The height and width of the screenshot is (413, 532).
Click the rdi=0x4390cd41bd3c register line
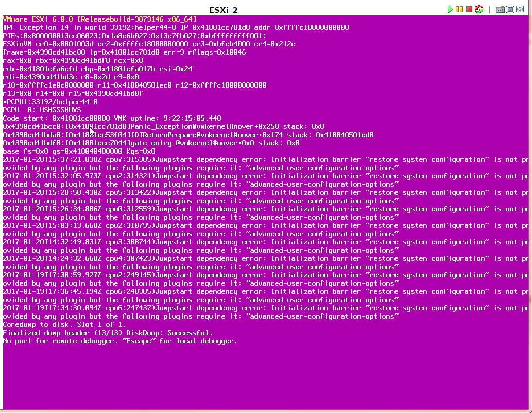71,77
